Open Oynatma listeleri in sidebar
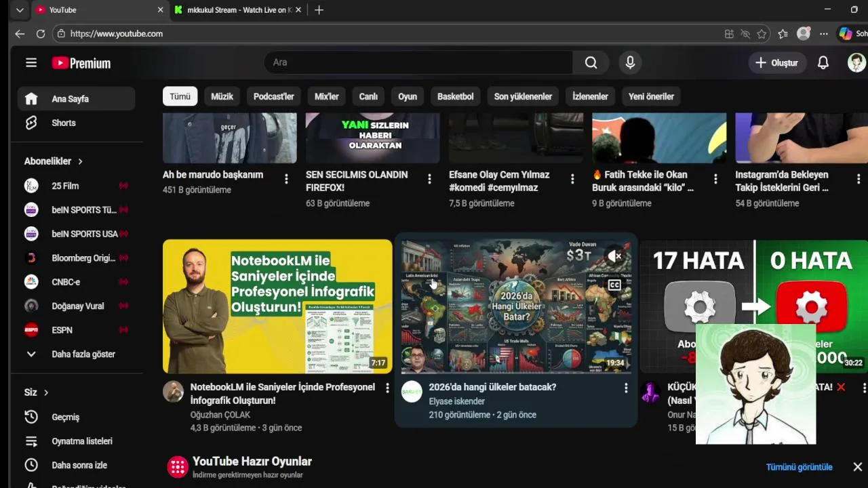Viewport: 868px width, 488px height. coord(77,441)
